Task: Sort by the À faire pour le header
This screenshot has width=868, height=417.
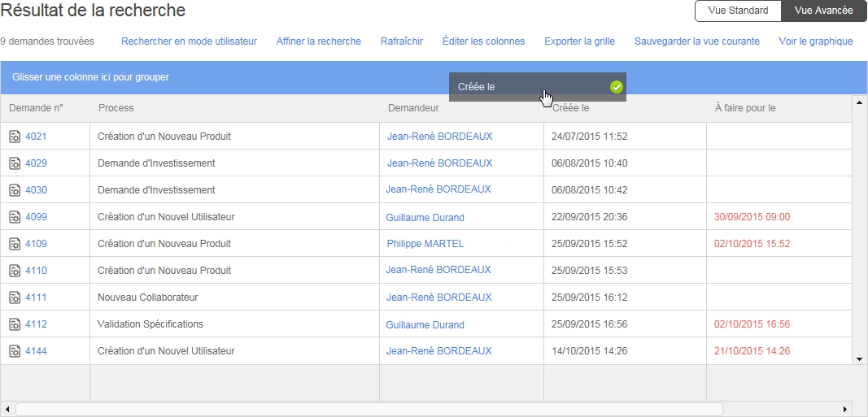Action: (744, 108)
